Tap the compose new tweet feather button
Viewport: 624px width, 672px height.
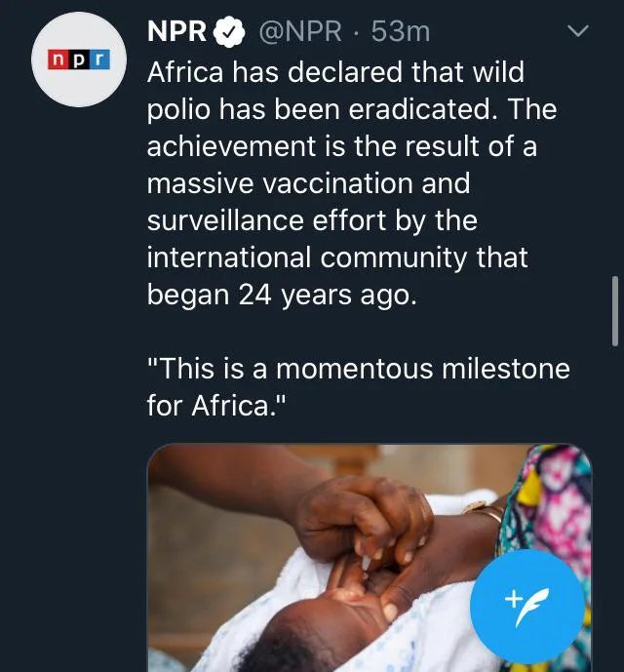[527, 605]
